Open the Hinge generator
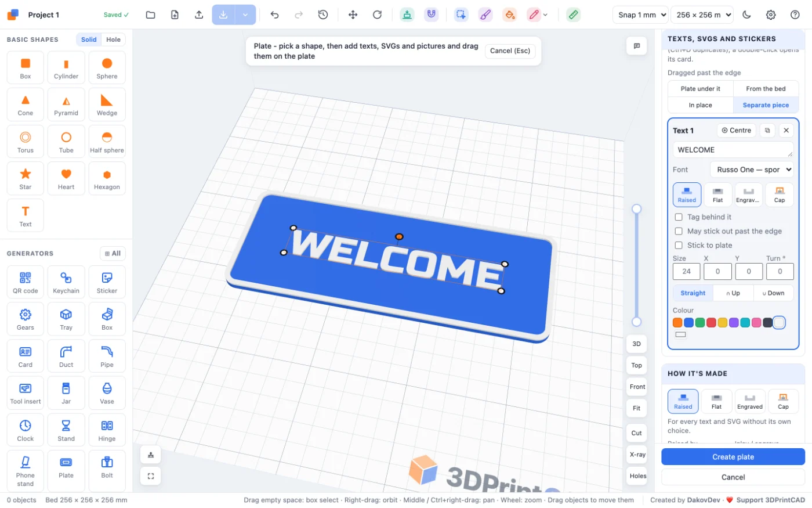 (107, 430)
